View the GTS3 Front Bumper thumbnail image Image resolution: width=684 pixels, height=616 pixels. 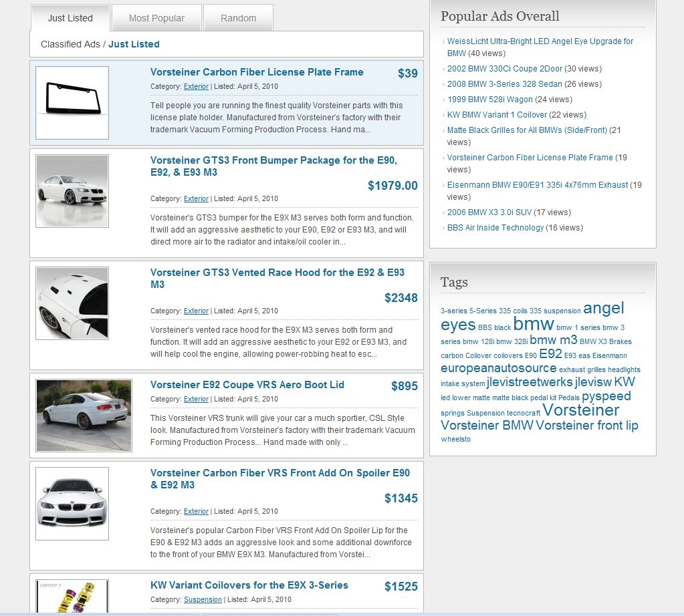(x=72, y=191)
